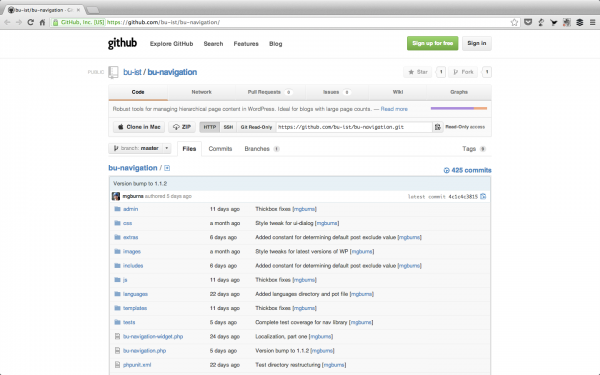Open Search in the header
Image resolution: width=600 pixels, height=375 pixels.
click(x=213, y=44)
